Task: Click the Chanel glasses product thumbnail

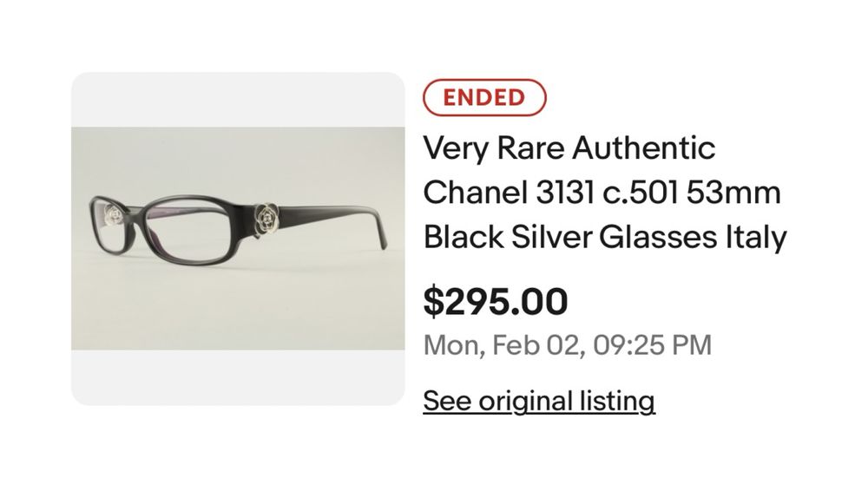Action: (238, 239)
